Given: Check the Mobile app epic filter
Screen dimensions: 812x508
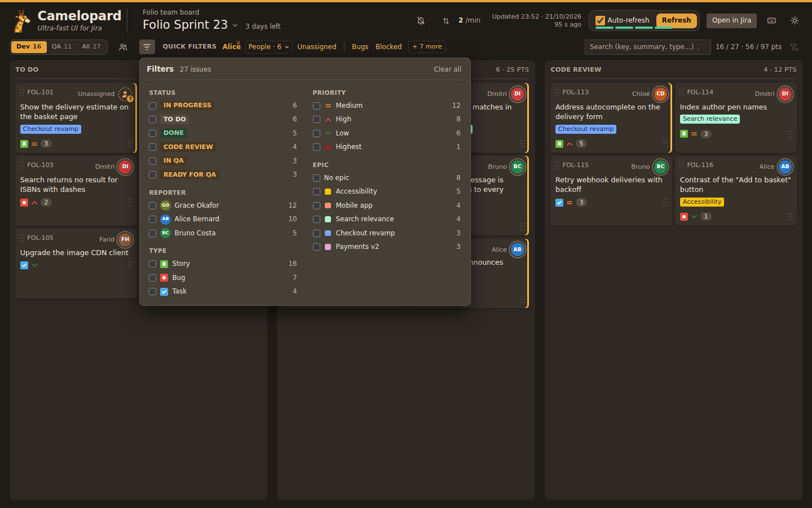Looking at the screenshot, I should click(316, 205).
